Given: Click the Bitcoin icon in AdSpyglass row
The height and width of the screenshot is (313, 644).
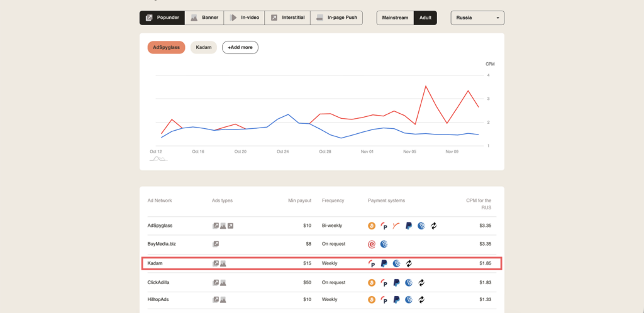Looking at the screenshot, I should pyautogui.click(x=372, y=225).
